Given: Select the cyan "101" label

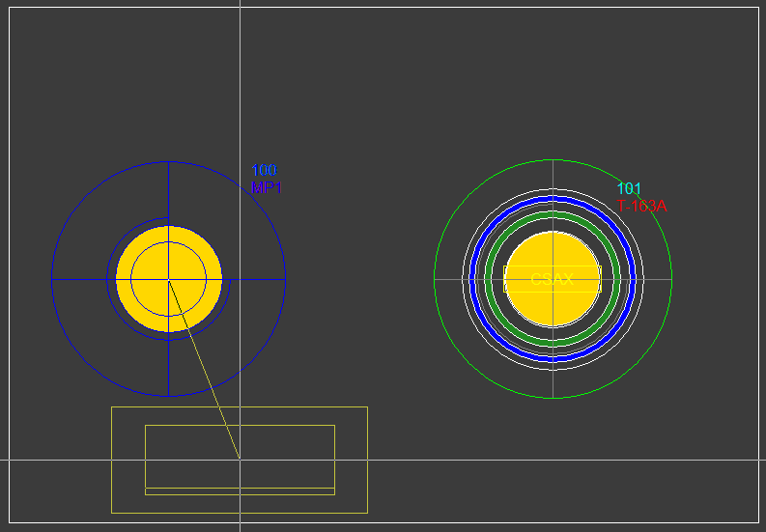Looking at the screenshot, I should [x=629, y=188].
